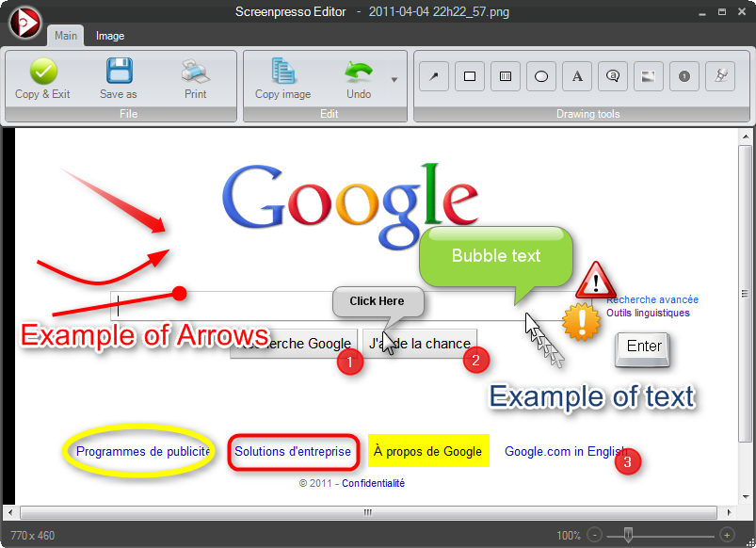Click J'ai de la chance button
The image size is (756, 548).
tap(420, 344)
